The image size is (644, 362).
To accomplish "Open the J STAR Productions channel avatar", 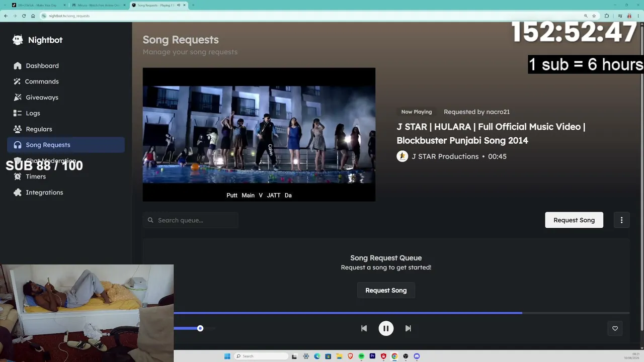I will tap(402, 156).
